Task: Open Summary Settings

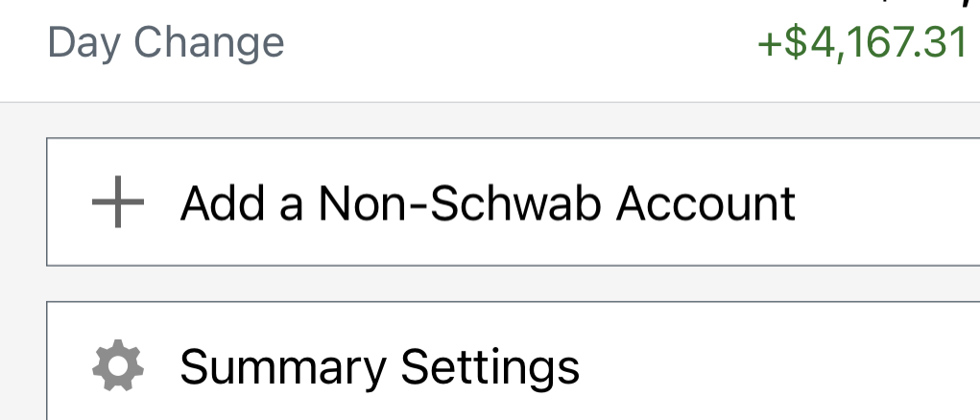Action: (x=514, y=361)
